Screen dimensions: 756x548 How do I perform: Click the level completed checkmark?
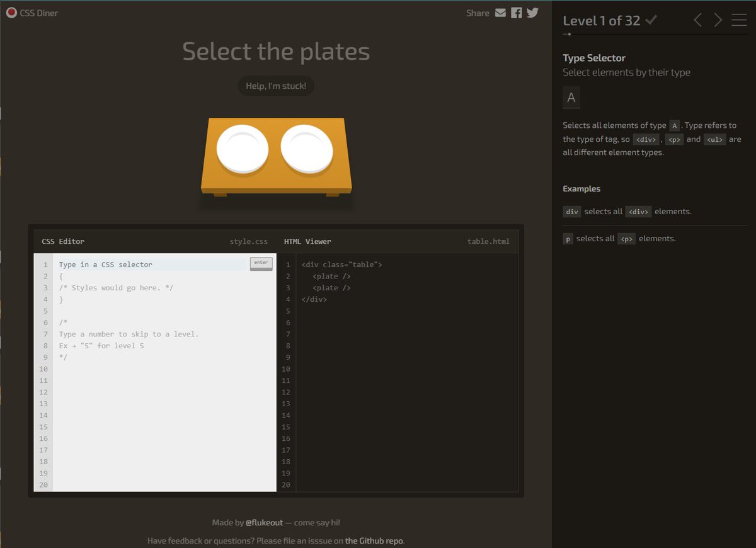650,20
